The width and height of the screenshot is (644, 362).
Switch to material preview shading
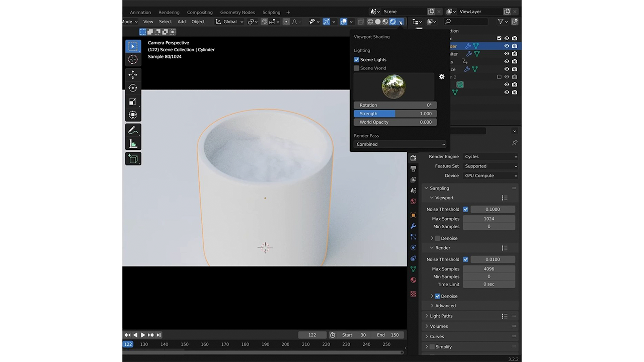pos(385,22)
